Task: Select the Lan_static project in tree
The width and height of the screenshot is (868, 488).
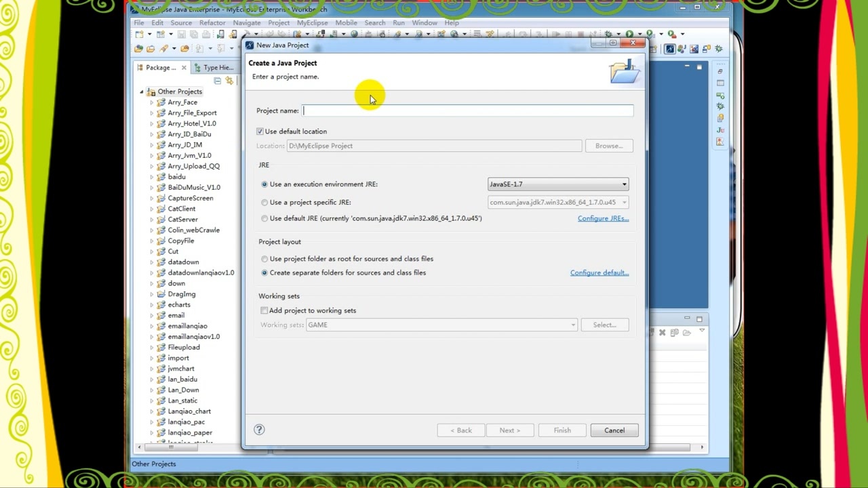Action: tap(182, 401)
